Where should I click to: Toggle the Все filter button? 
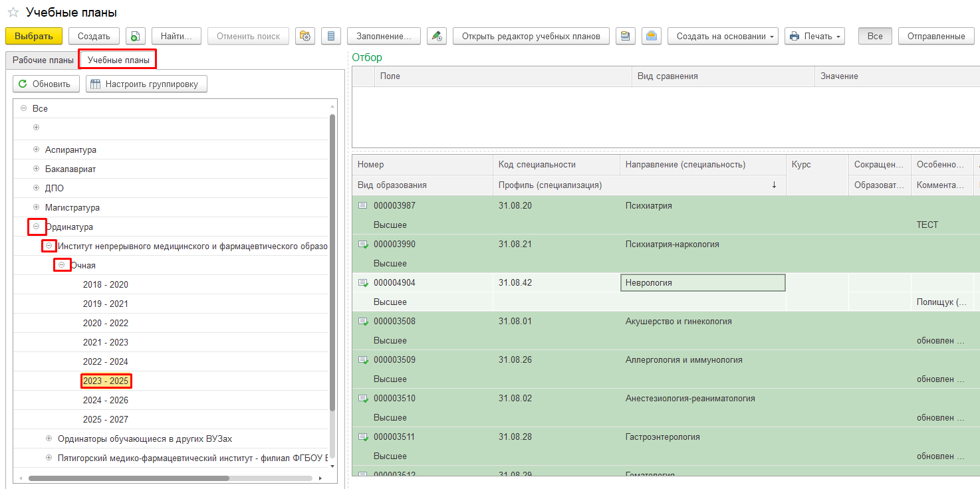[875, 36]
